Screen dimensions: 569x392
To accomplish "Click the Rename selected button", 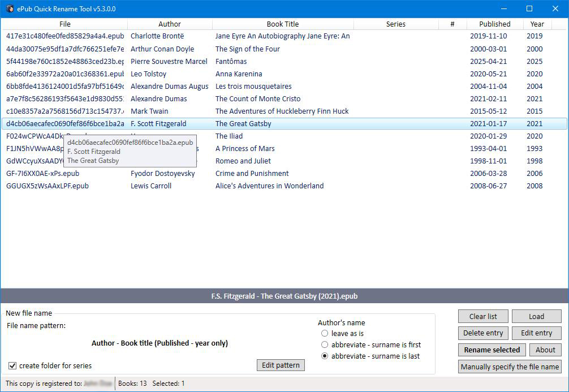I will coord(492,350).
